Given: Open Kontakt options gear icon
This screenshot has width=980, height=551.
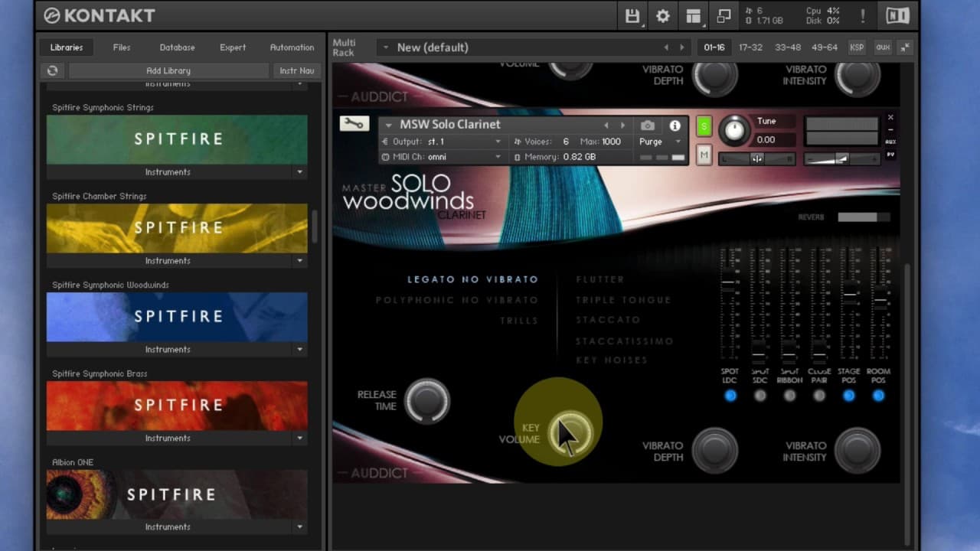Looking at the screenshot, I should (663, 16).
